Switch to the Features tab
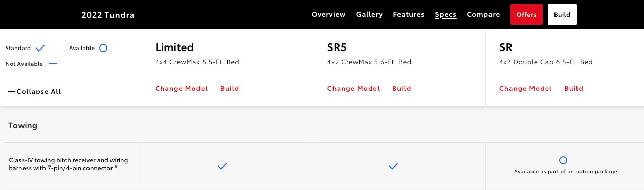Screen dimensions: 644x190 pos(409,14)
